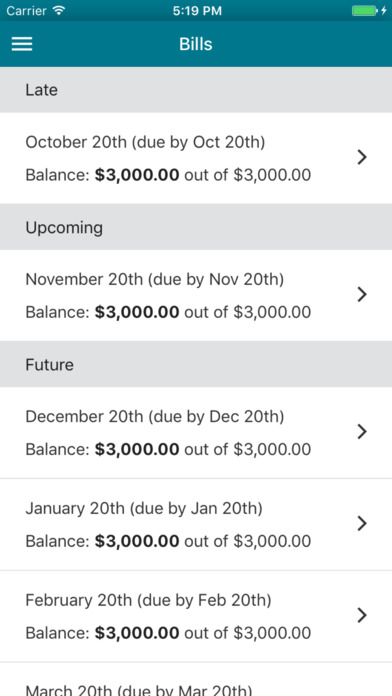392x696 pixels.
Task: Tap the Future section header
Action: pyautogui.click(x=196, y=364)
